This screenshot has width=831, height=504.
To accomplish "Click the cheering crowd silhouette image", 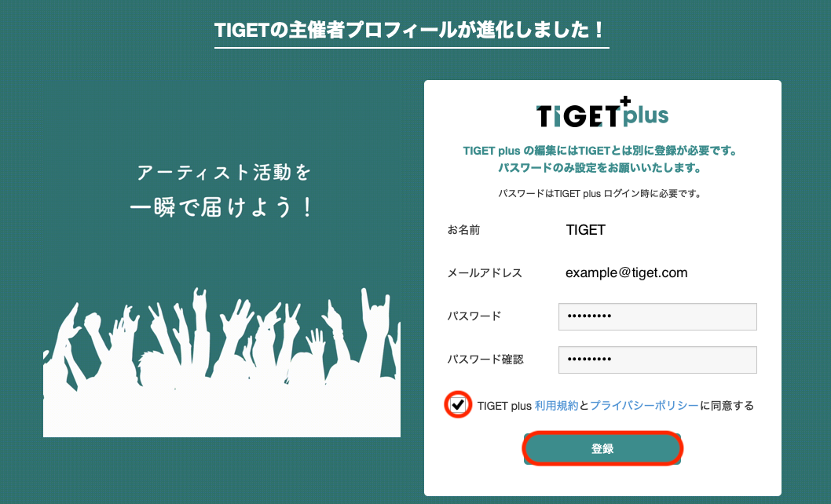I will tap(221, 363).
